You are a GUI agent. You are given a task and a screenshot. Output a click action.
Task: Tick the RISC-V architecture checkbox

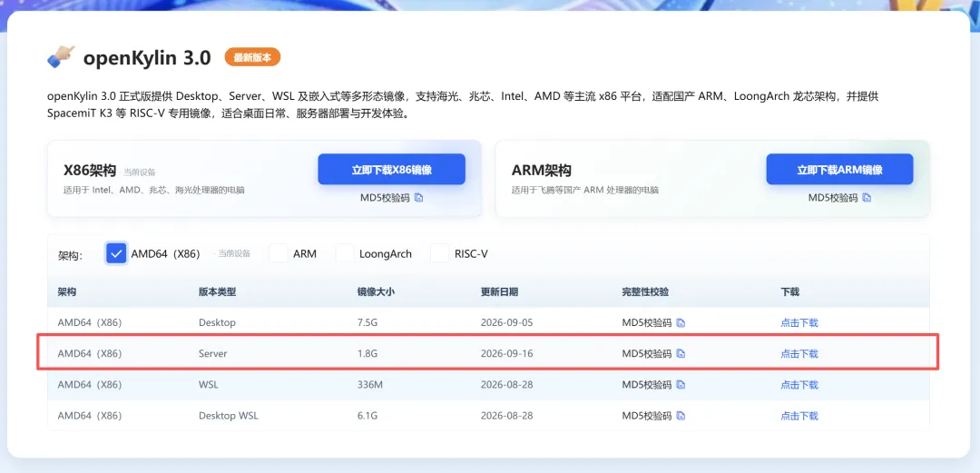click(x=440, y=253)
